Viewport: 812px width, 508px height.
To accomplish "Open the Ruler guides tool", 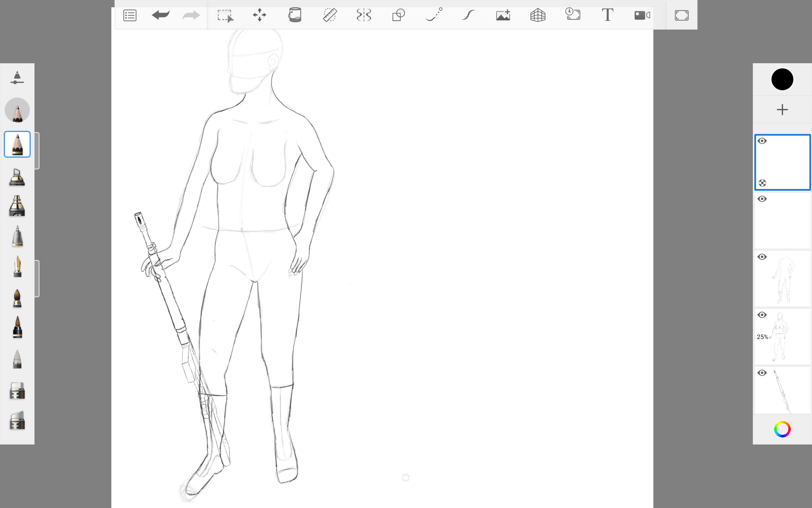I will click(x=329, y=15).
